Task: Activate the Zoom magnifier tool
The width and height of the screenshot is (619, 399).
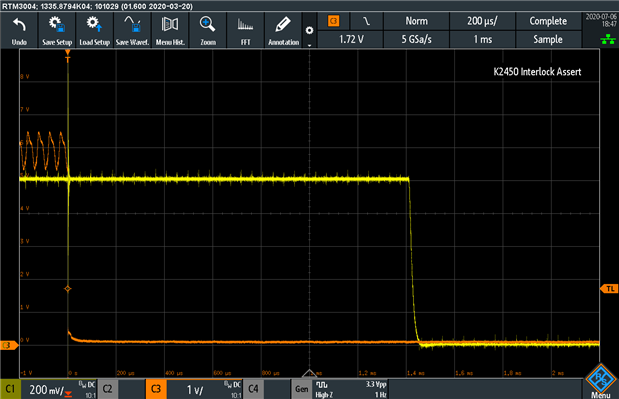Action: point(208,30)
